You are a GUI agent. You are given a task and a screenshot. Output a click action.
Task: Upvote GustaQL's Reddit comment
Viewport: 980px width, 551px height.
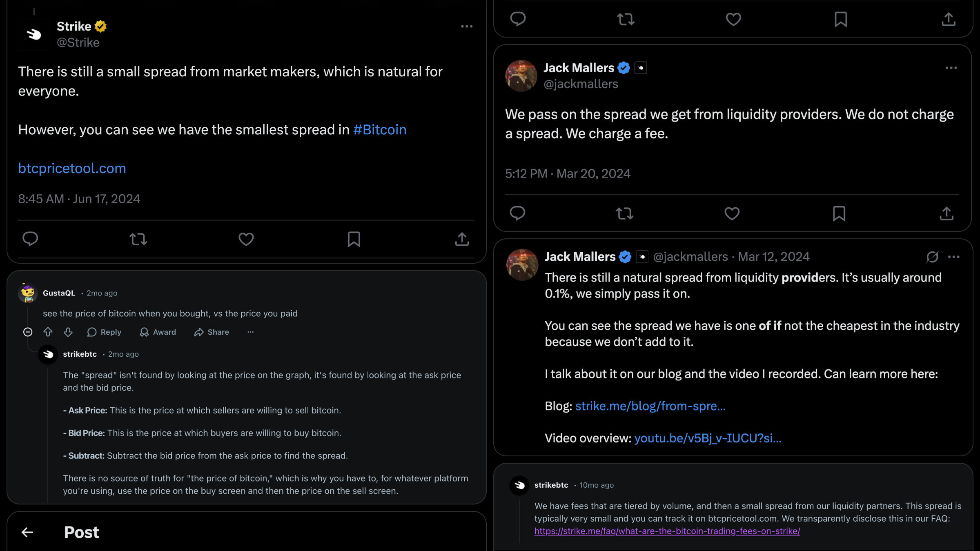pyautogui.click(x=48, y=332)
